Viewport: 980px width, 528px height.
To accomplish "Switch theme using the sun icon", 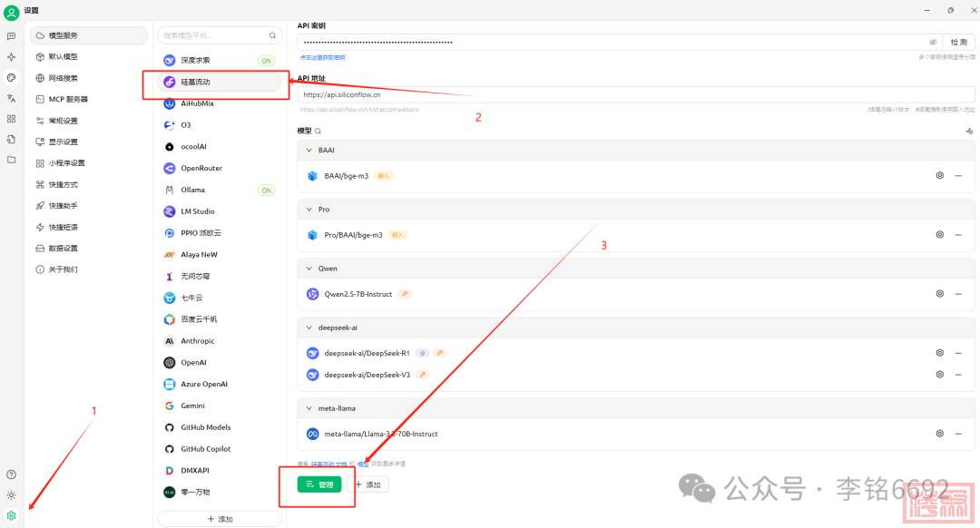I will (11, 494).
